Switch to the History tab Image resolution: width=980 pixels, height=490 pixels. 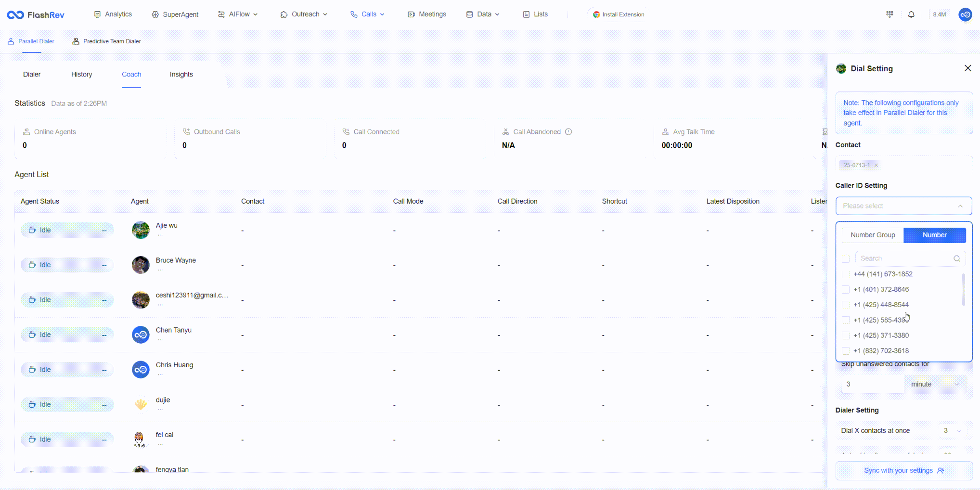(x=82, y=75)
